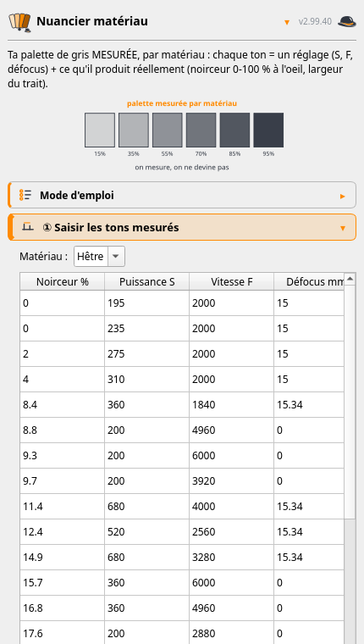Click the Puissance S column header
Image resolution: width=364 pixels, height=644 pixels.
147,281
